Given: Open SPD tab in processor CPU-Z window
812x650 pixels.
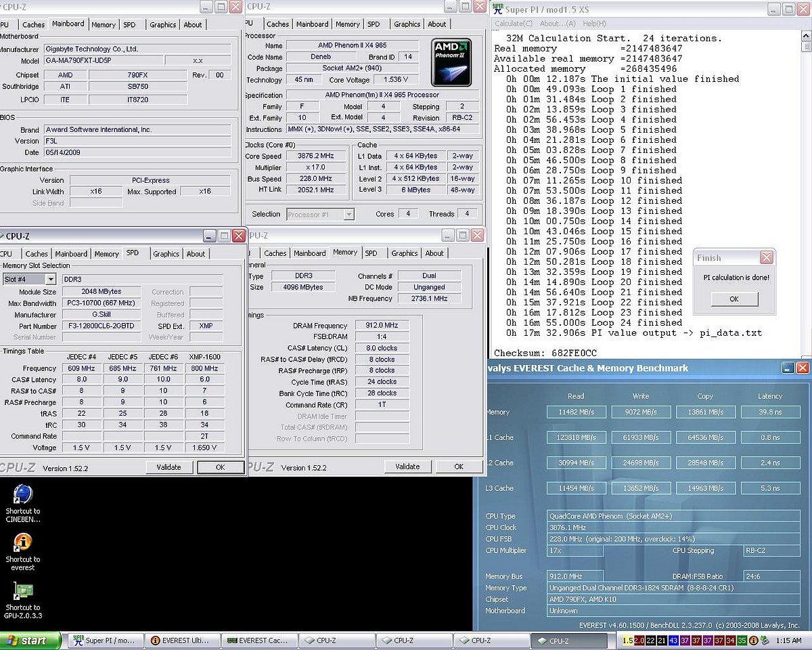Looking at the screenshot, I should 374,24.
